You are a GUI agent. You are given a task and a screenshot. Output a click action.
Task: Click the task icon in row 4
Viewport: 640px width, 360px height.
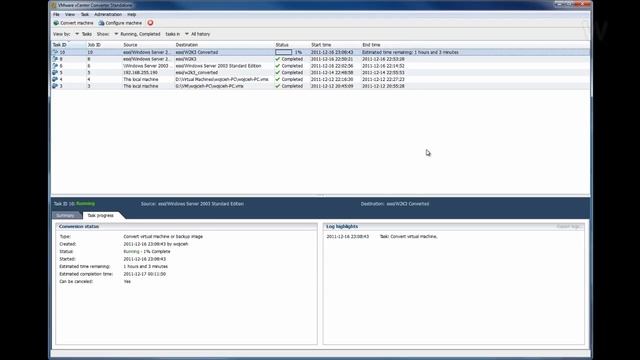pos(55,79)
